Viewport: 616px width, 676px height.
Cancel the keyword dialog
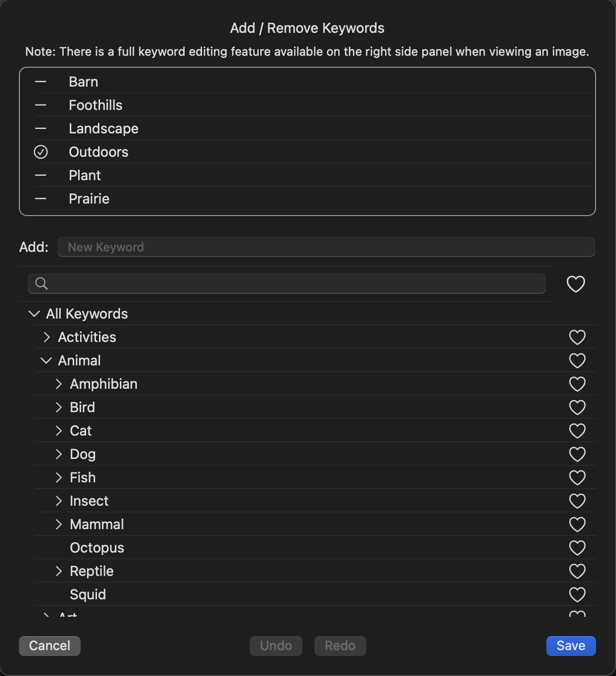click(49, 646)
